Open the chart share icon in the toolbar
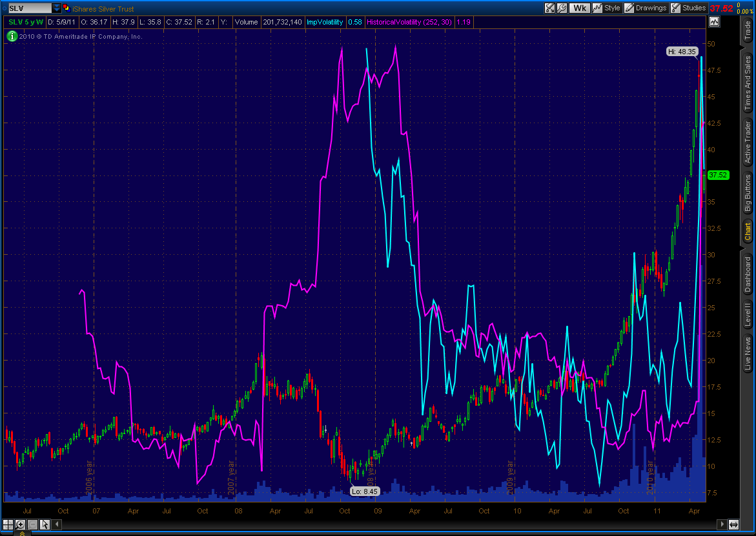This screenshot has width=756, height=536. [549, 8]
